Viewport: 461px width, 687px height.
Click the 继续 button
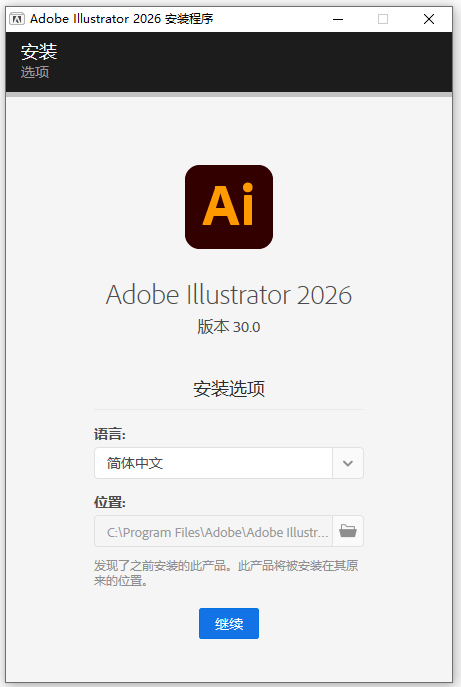229,623
